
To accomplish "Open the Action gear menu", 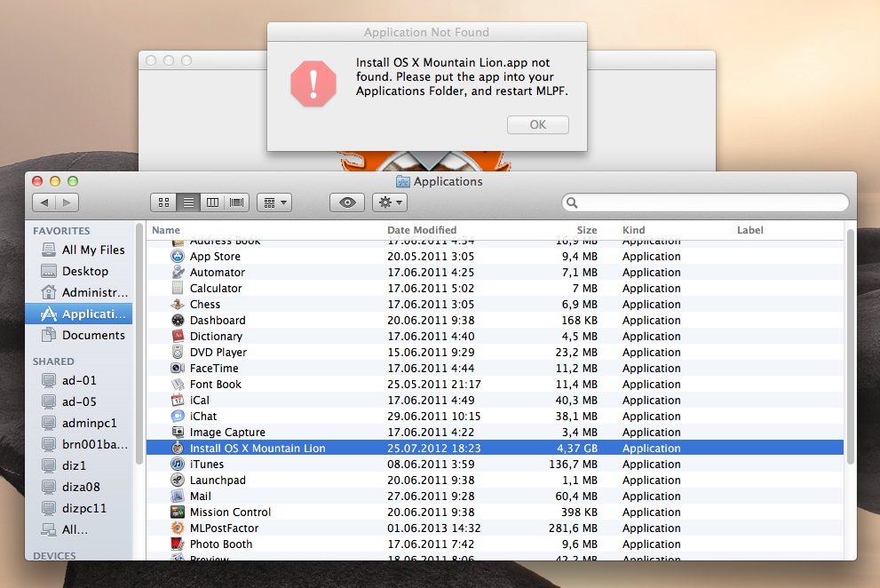I will [x=390, y=203].
